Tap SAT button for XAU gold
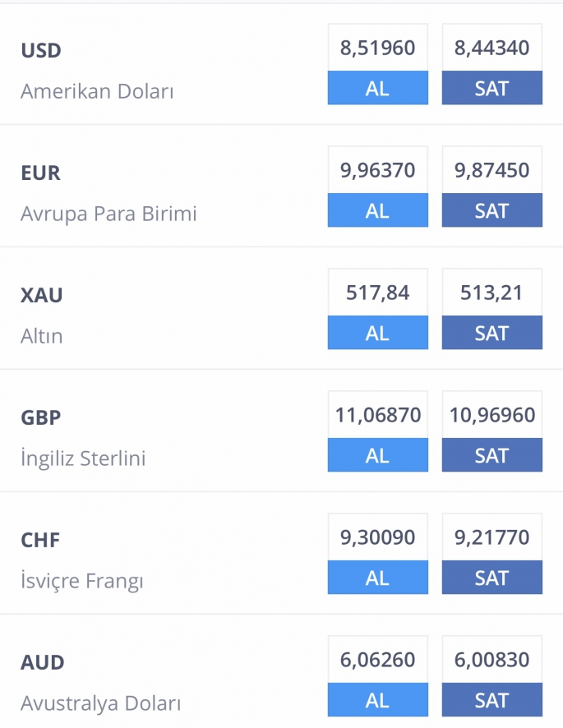 coord(492,333)
